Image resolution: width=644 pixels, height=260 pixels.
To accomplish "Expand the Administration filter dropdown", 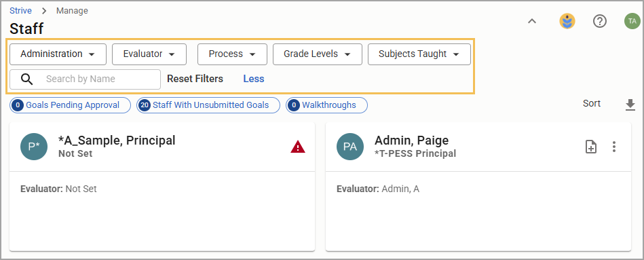I will pyautogui.click(x=58, y=54).
